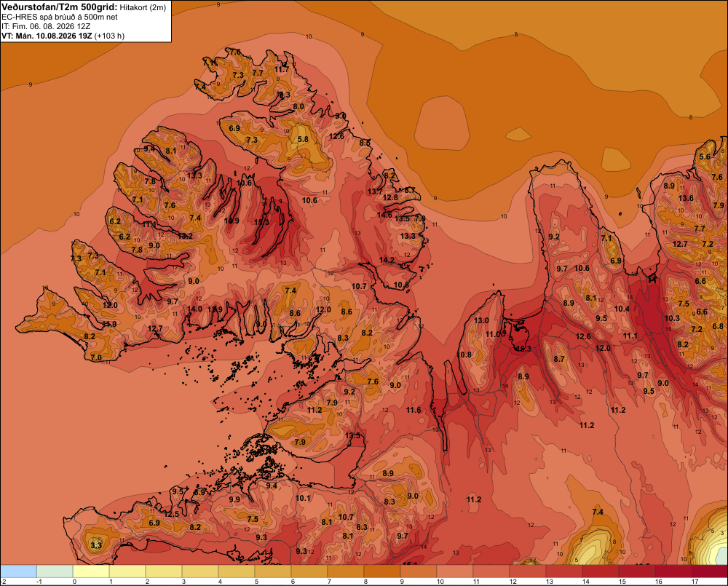The height and width of the screenshot is (586, 728).
Task: Pick the darkest red swatch above 17
Action: pyautogui.click(x=709, y=571)
